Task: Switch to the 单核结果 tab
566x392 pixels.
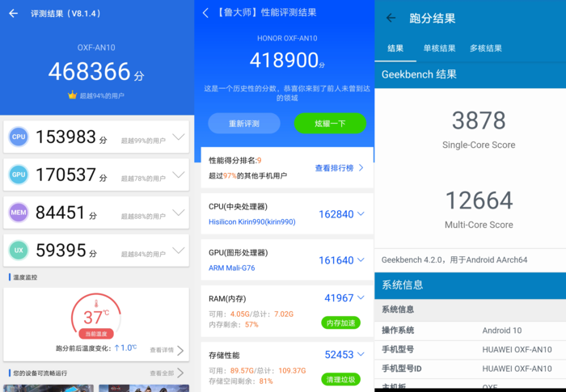Action: click(x=439, y=48)
